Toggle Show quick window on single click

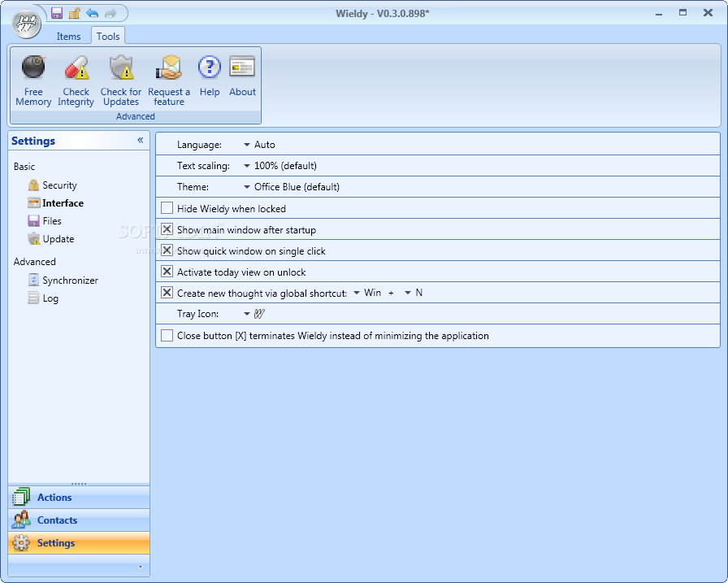pos(167,250)
